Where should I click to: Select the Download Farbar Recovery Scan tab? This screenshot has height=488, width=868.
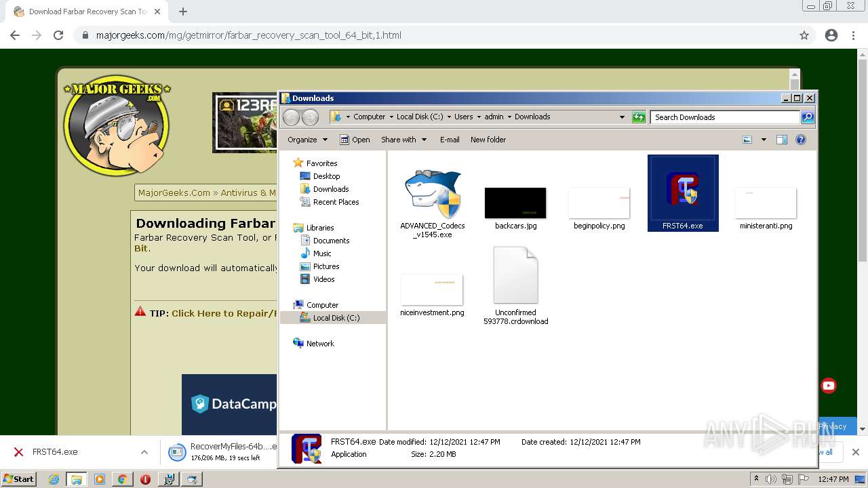[x=87, y=12]
